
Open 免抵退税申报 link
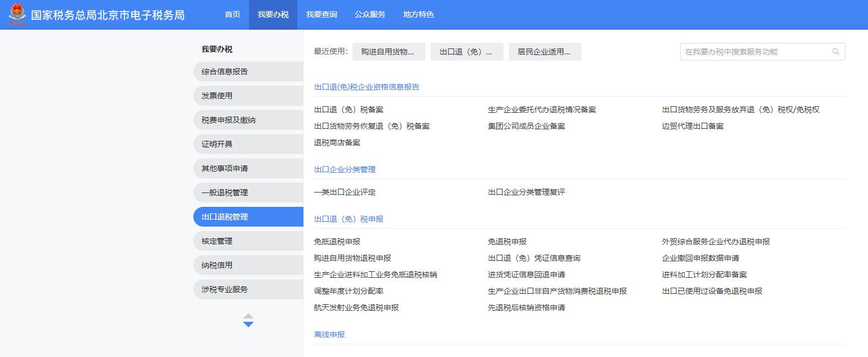(x=337, y=241)
